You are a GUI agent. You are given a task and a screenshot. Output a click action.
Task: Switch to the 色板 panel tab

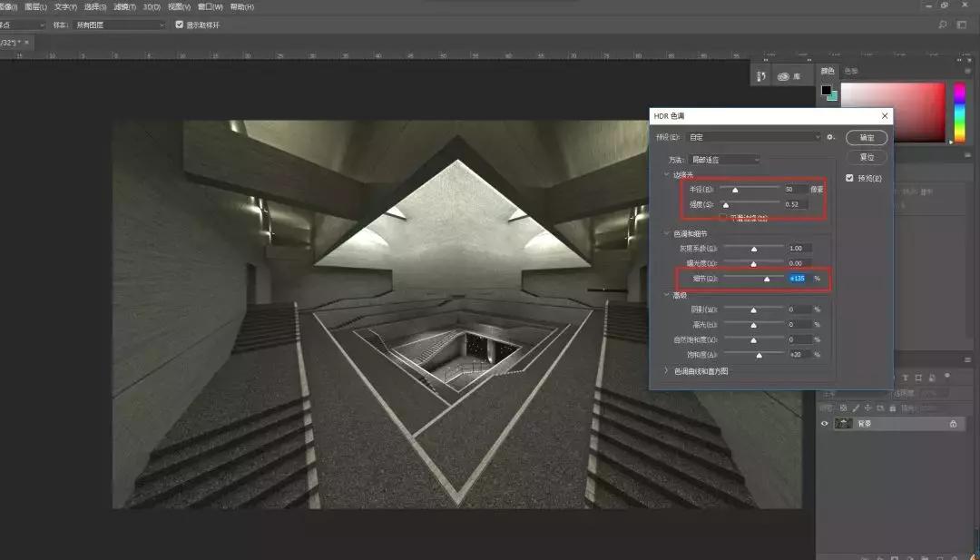[x=850, y=71]
